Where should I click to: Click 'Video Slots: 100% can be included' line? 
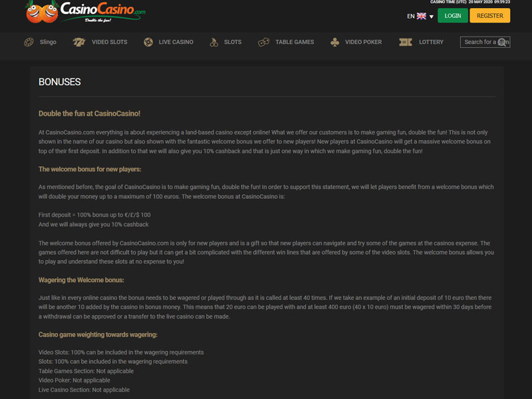(121, 352)
